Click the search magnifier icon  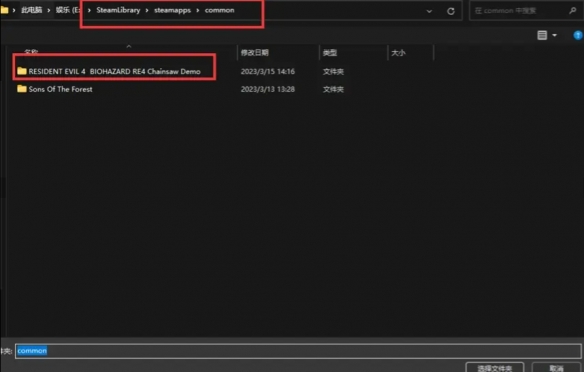point(572,11)
